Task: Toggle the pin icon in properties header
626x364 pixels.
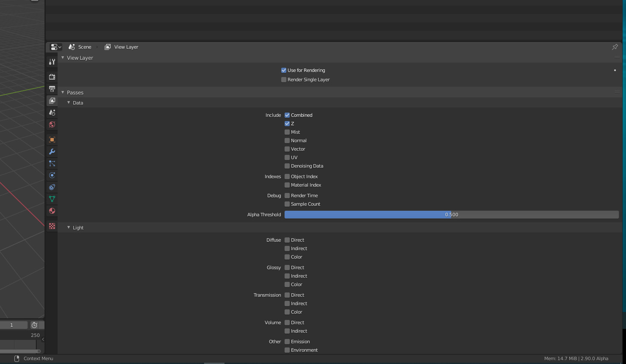Action: click(615, 47)
